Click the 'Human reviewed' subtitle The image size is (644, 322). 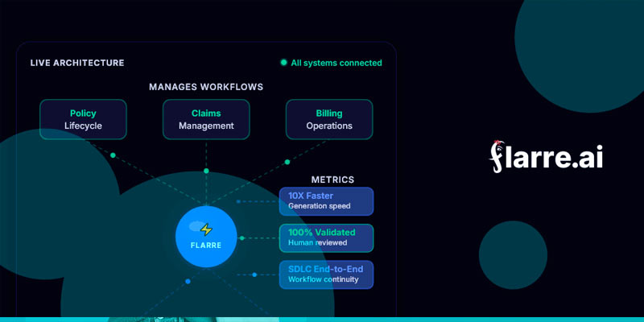tap(317, 243)
